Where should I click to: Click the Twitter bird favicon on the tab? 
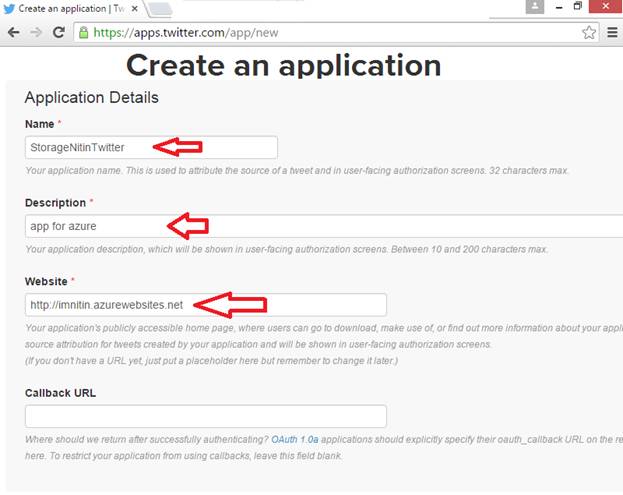[x=9, y=9]
